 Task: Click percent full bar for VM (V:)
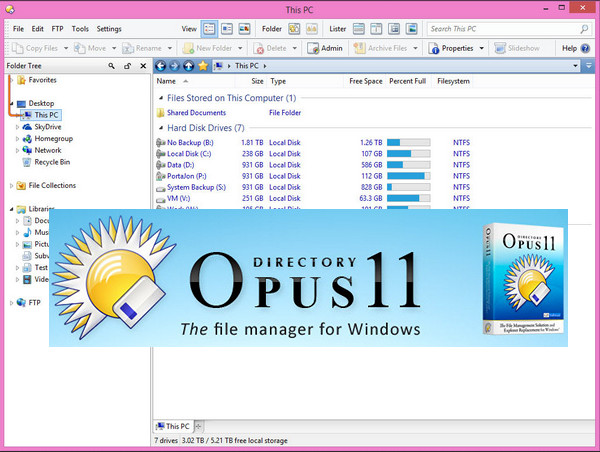tap(409, 198)
